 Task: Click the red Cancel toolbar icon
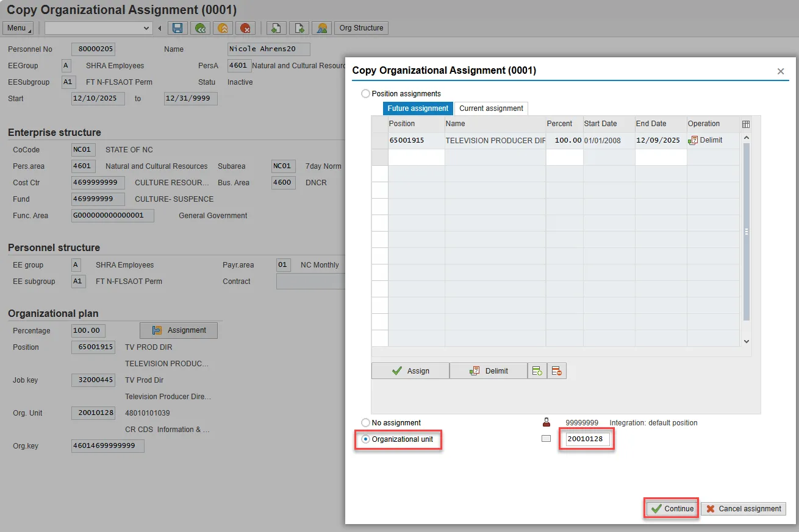(x=245, y=28)
